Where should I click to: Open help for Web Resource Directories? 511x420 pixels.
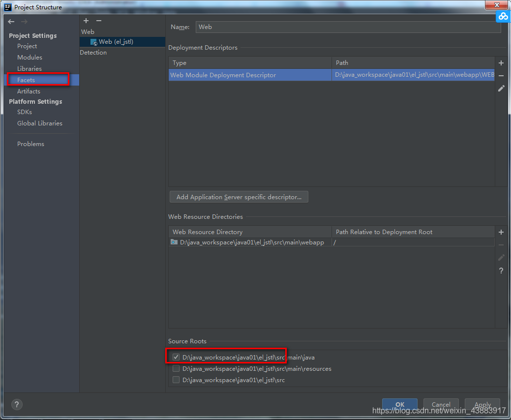pyautogui.click(x=501, y=270)
